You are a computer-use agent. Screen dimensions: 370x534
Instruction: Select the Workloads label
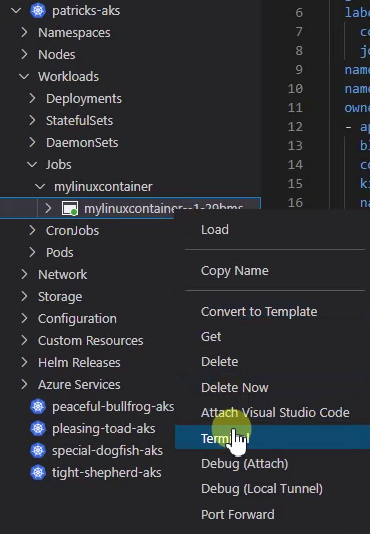click(68, 77)
